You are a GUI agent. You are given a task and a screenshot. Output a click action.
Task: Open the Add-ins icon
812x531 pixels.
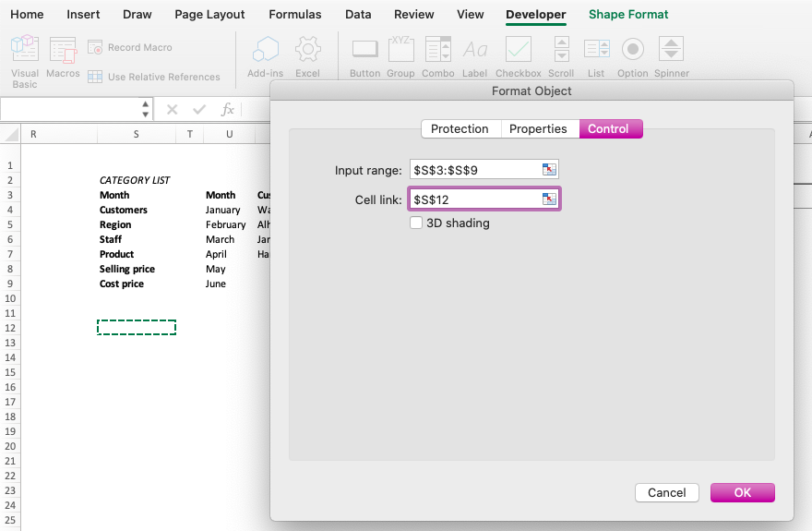pos(265,49)
